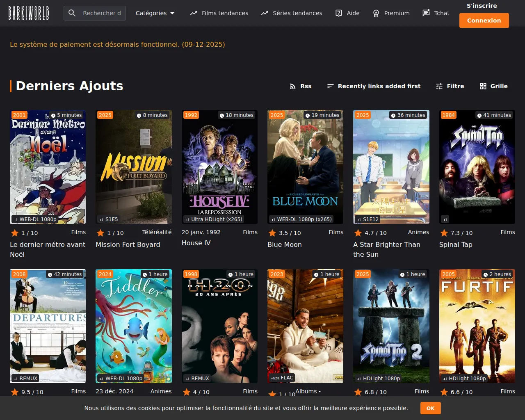Open the Tiddler poster
This screenshot has width=525, height=420.
(134, 326)
